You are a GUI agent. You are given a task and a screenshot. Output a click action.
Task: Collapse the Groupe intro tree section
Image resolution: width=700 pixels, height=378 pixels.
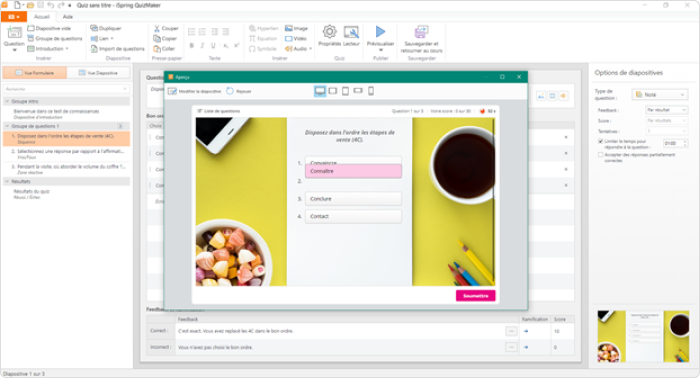point(7,102)
